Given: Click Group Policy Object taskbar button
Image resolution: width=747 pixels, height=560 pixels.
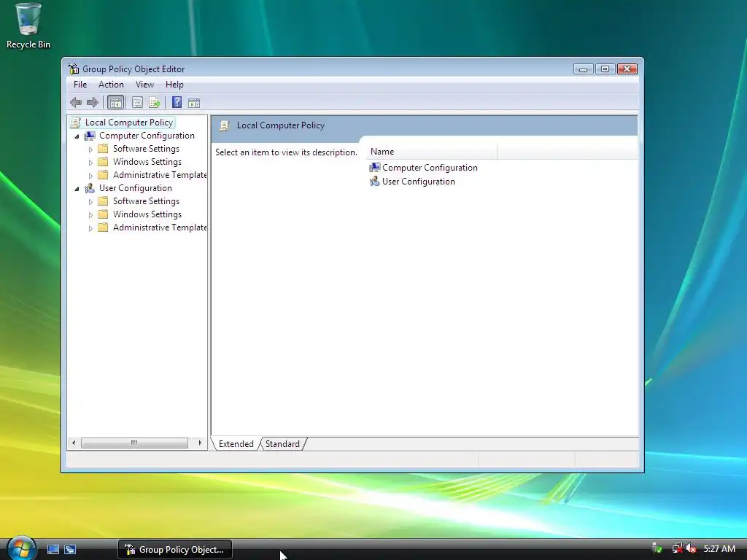Looking at the screenshot, I should tap(175, 550).
